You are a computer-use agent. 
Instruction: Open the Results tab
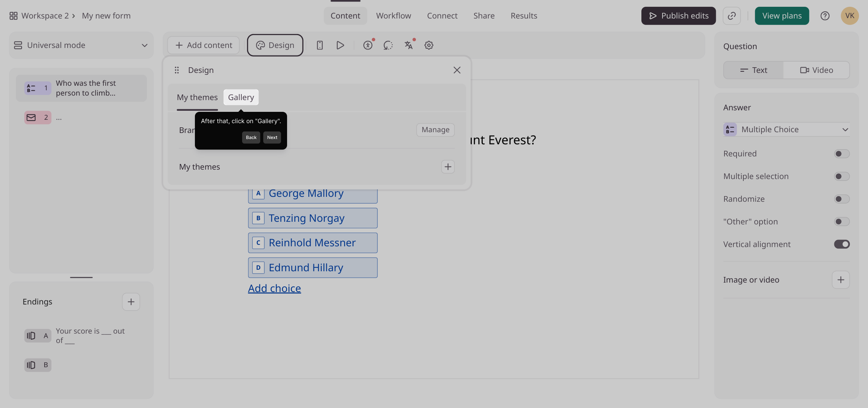pos(524,16)
